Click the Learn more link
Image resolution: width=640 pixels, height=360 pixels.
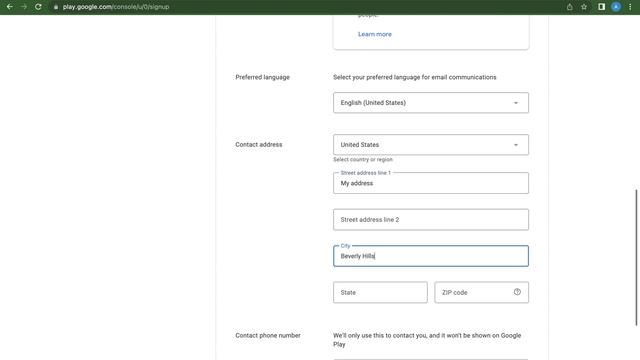[375, 34]
